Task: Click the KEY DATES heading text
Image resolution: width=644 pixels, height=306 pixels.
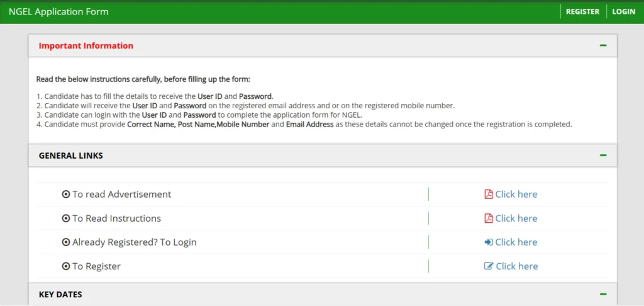Action: [60, 294]
